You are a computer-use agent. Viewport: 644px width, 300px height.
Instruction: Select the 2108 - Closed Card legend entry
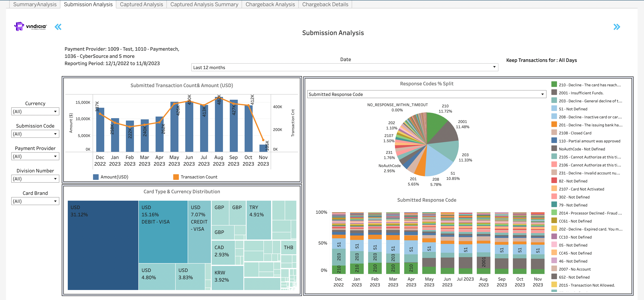[571, 133]
